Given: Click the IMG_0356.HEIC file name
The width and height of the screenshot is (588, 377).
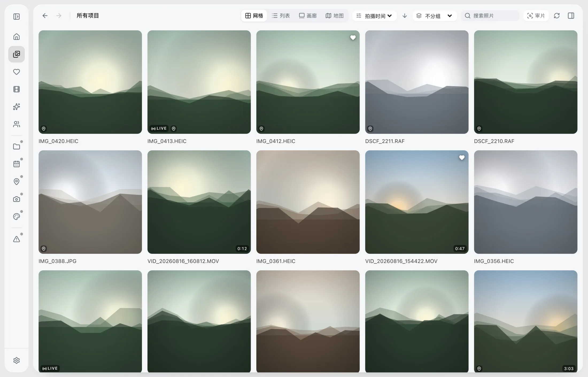Looking at the screenshot, I should 494,261.
